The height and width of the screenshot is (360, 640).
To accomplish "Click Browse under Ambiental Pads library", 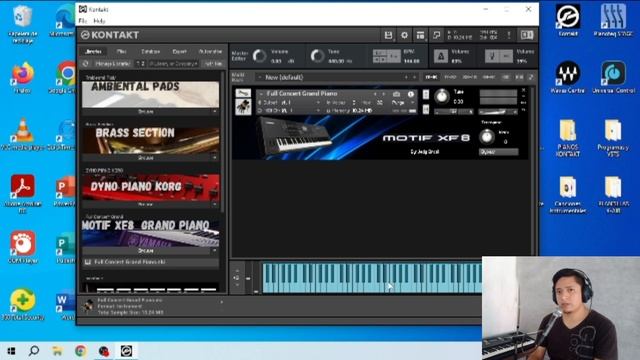I will pos(146,111).
